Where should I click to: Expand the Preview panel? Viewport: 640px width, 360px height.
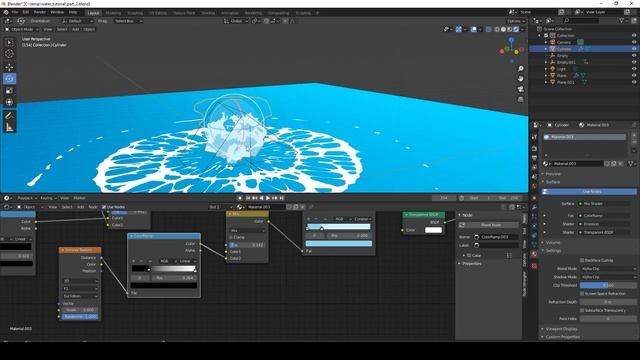coord(553,173)
